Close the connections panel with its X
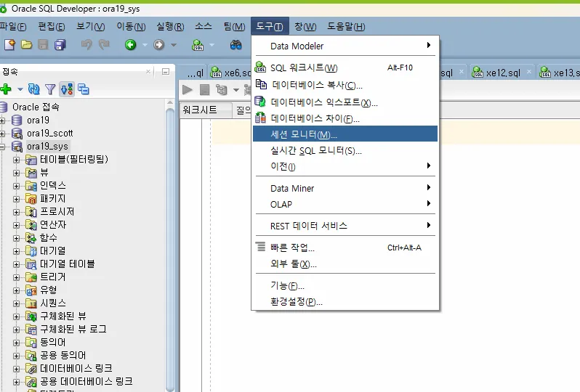This screenshot has width=580, height=392. pyautogui.click(x=148, y=71)
